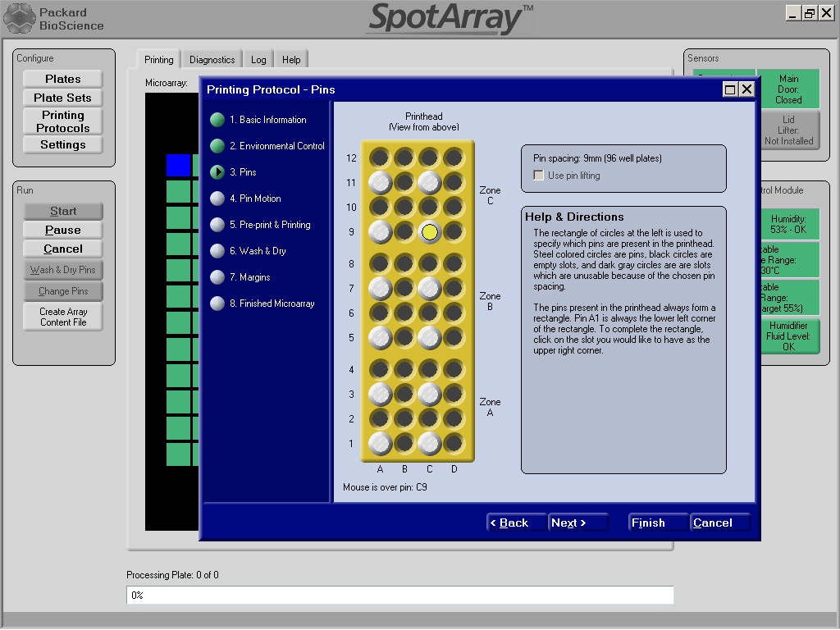840x630 pixels.
Task: Select steel pin A9 in the printhead
Action: [380, 232]
